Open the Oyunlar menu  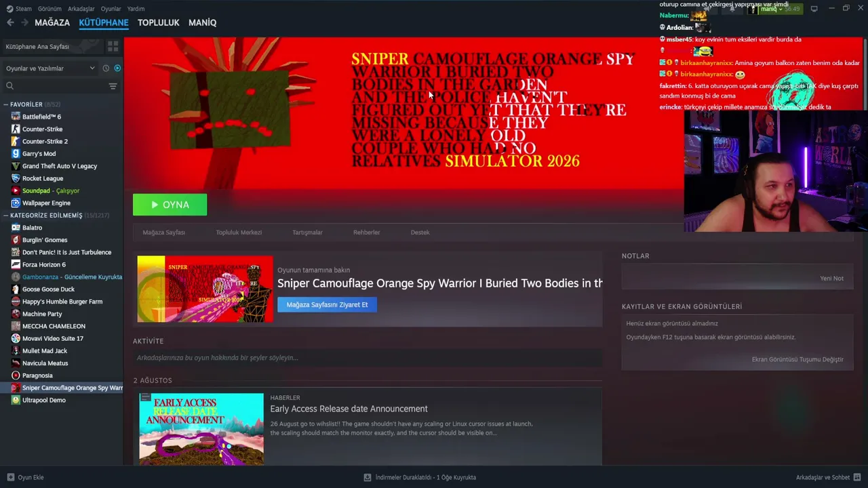pos(111,9)
